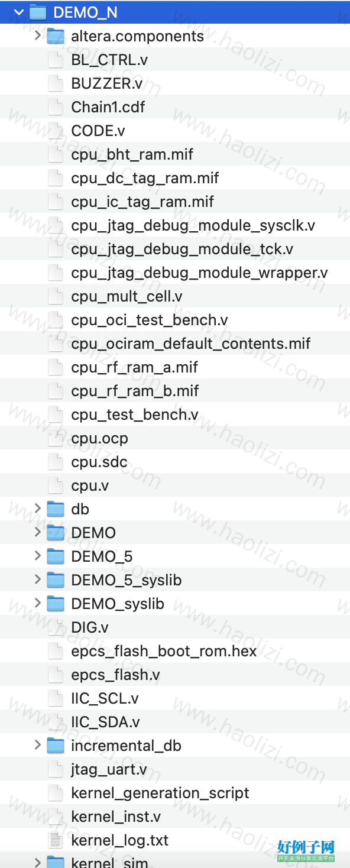Click the Chain1.cdf file icon
Screen dimensions: 350x868
click(55, 107)
